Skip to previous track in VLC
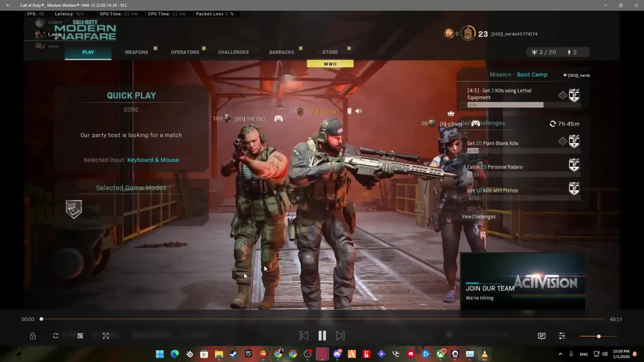This screenshot has width=644, height=362. click(x=303, y=335)
